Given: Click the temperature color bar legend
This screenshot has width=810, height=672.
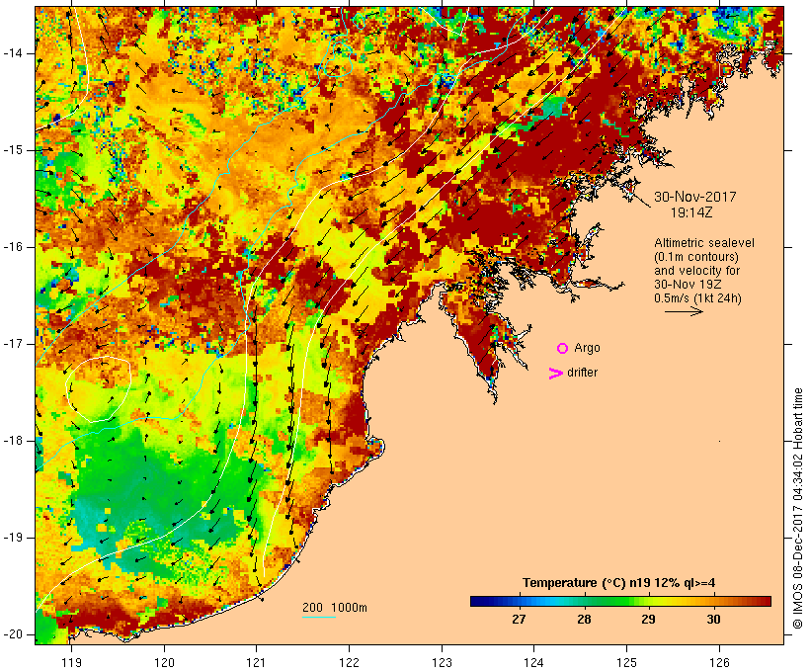Looking at the screenshot, I should click(620, 601).
